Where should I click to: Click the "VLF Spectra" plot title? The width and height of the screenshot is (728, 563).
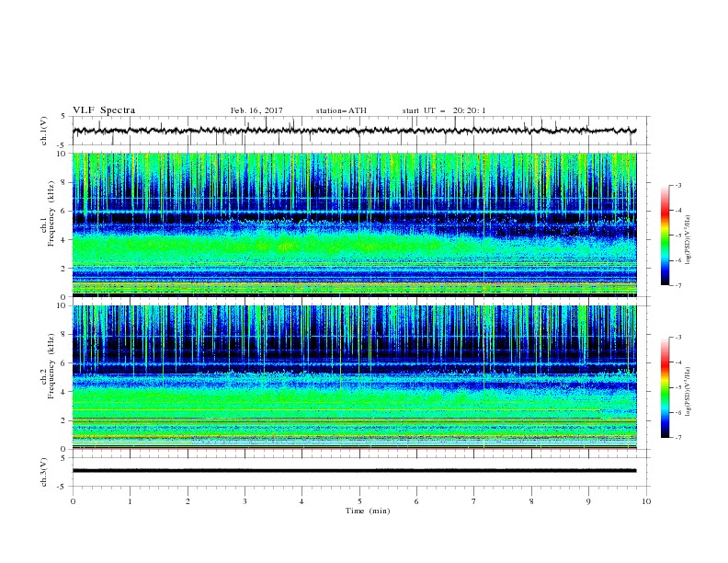(x=104, y=110)
